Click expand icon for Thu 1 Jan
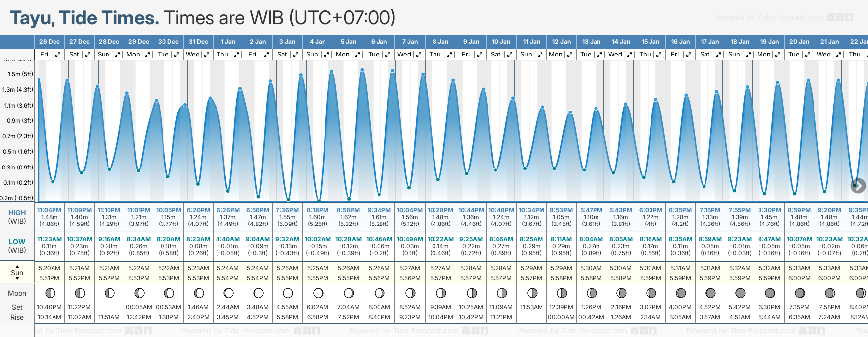The height and width of the screenshot is (337, 868). tap(236, 55)
